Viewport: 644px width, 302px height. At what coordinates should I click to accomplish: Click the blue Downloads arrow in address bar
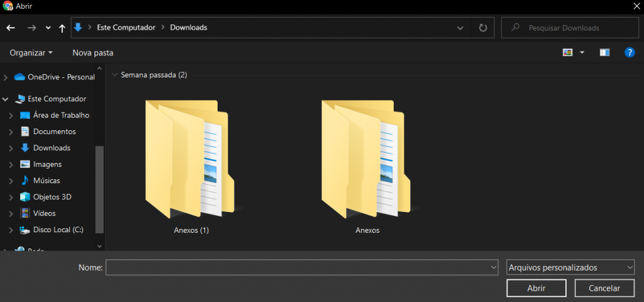(x=77, y=28)
